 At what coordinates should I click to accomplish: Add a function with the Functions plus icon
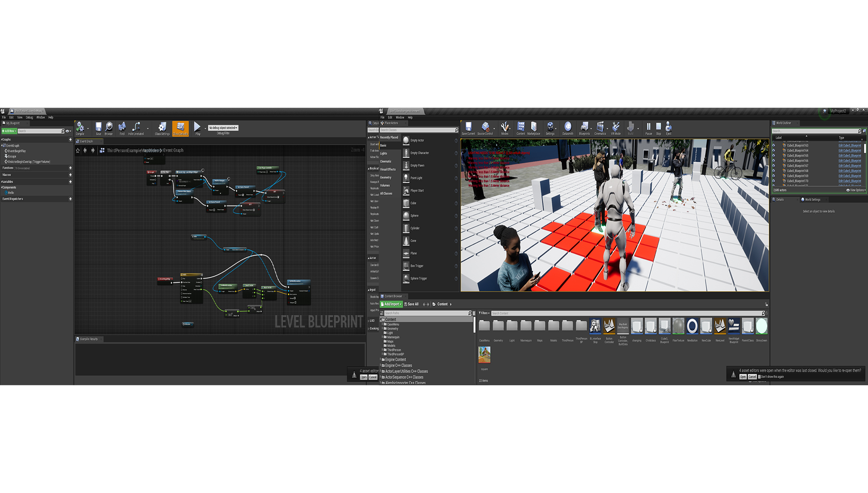70,168
